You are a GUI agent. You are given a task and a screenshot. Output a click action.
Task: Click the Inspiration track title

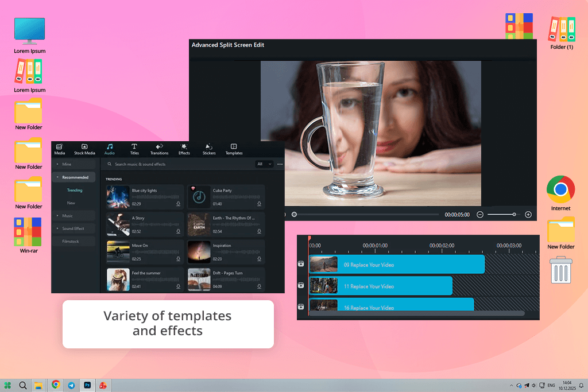(222, 246)
